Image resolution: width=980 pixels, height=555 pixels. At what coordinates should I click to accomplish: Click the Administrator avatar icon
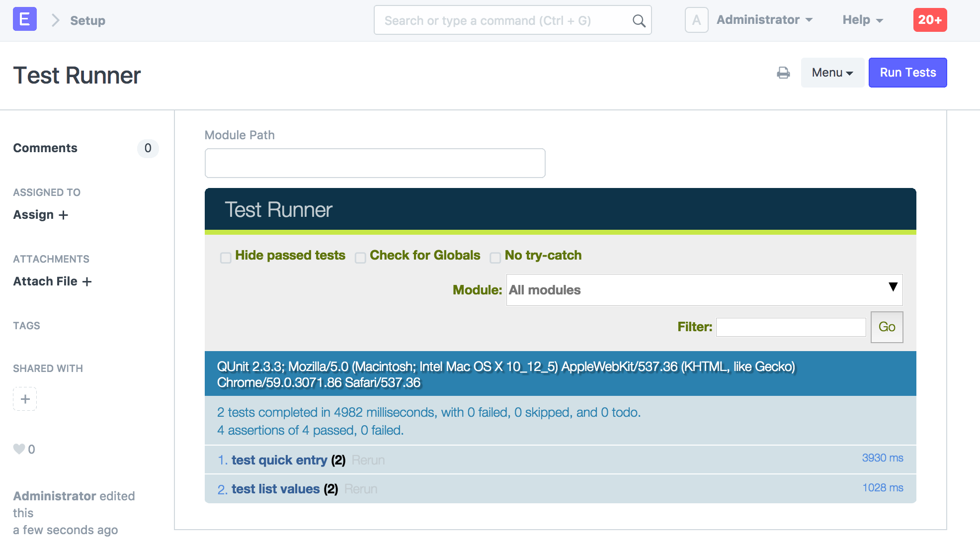696,20
